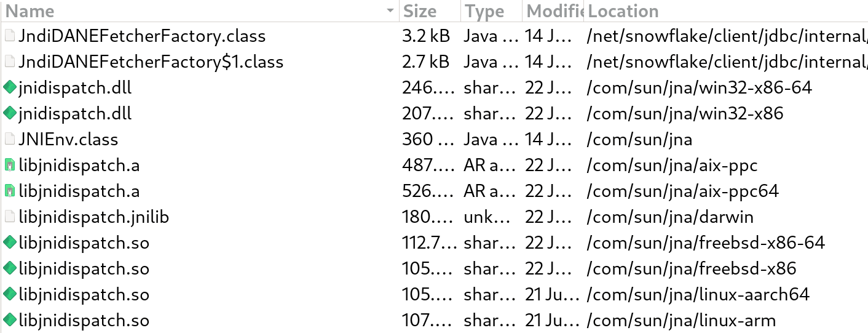Click the JndiDANEFetcherFactory.class file icon
The image size is (868, 333).
9,36
